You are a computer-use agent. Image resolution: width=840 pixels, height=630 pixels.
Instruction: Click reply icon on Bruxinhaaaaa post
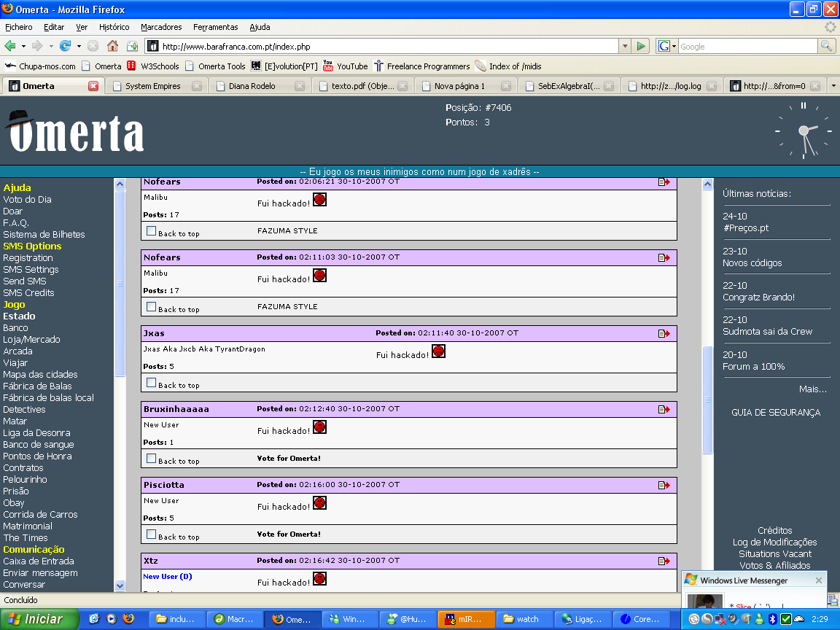tap(664, 410)
